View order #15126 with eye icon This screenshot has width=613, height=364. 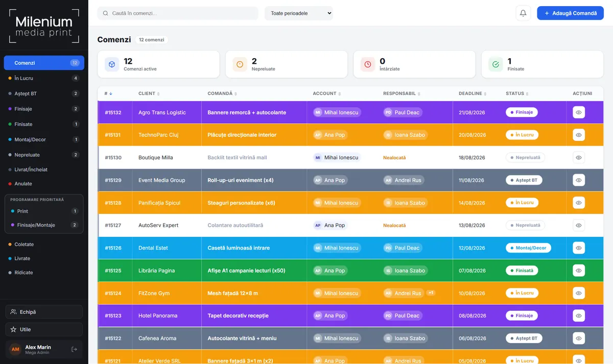579,248
